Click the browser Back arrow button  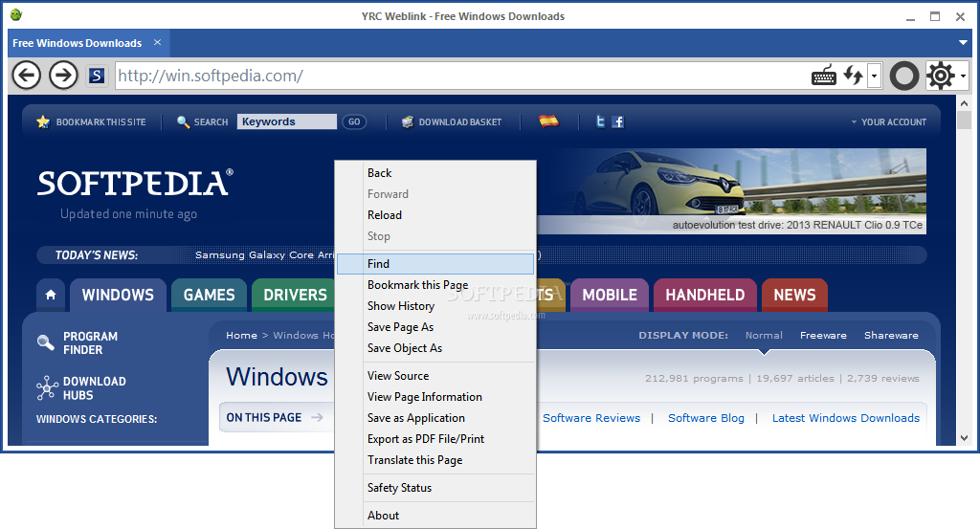pyautogui.click(x=26, y=76)
